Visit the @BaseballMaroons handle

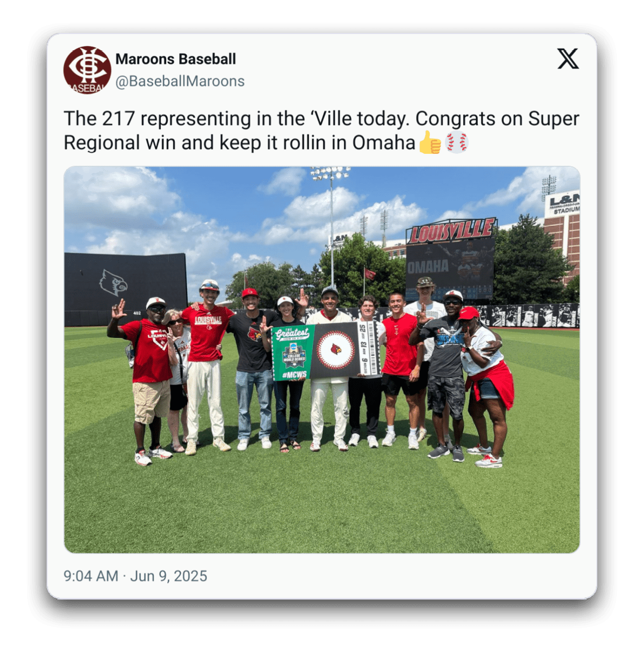pos(180,81)
